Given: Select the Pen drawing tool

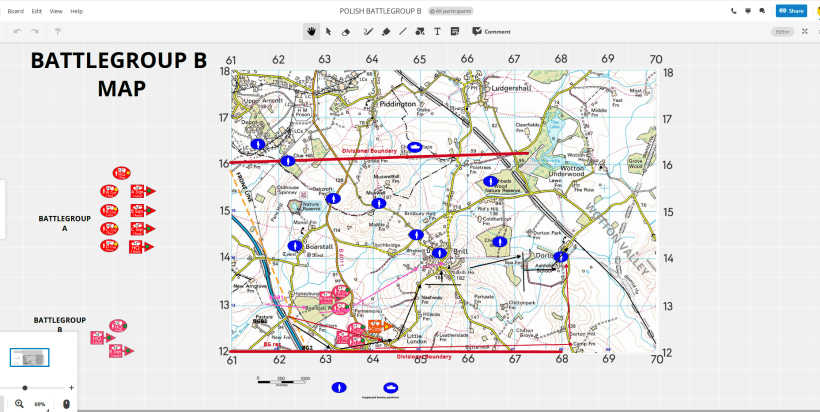Looking at the screenshot, I should [x=368, y=32].
